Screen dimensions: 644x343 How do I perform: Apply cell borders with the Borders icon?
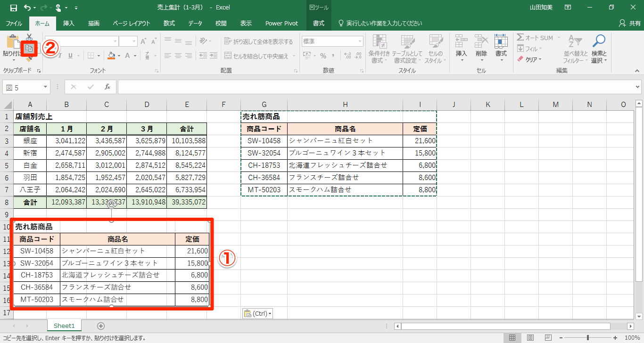coord(91,56)
